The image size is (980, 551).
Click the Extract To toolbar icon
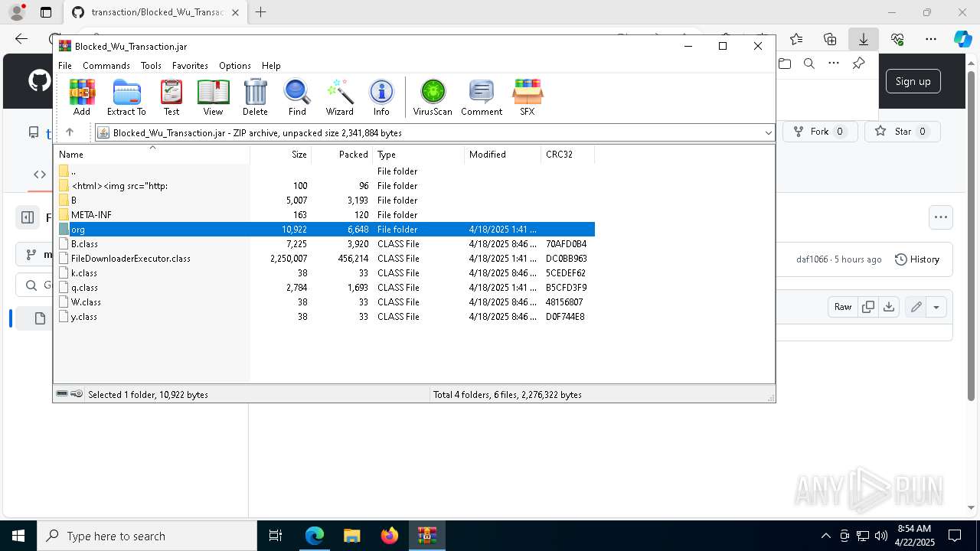(126, 97)
